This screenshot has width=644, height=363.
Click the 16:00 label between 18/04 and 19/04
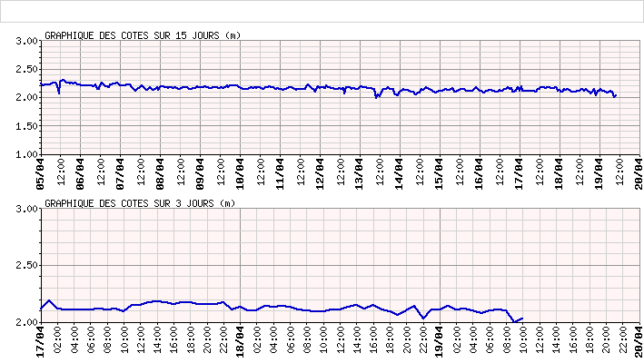pyautogui.click(x=373, y=339)
